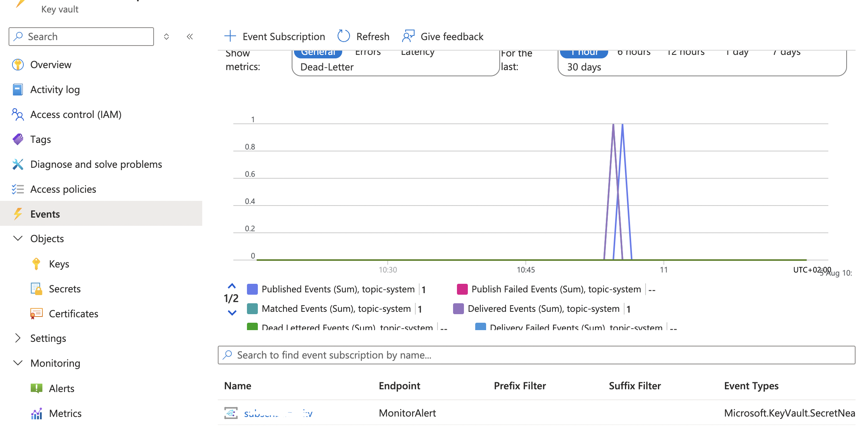Select 30 days time range

coord(584,67)
